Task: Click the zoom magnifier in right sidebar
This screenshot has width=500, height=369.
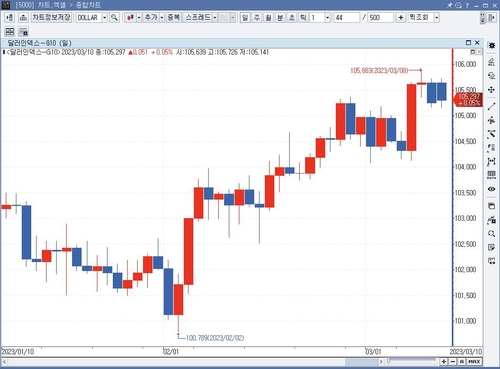Action: (491, 233)
